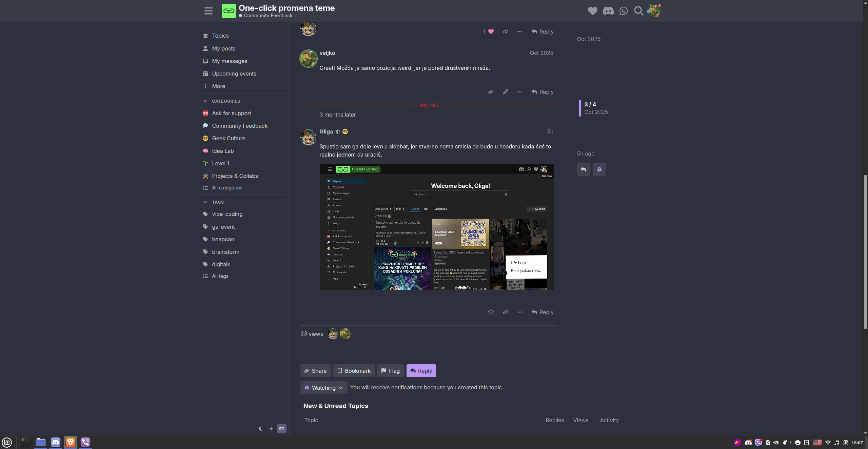Click the purple Reply button
Viewport: 868px width, 449px height.
tap(421, 371)
